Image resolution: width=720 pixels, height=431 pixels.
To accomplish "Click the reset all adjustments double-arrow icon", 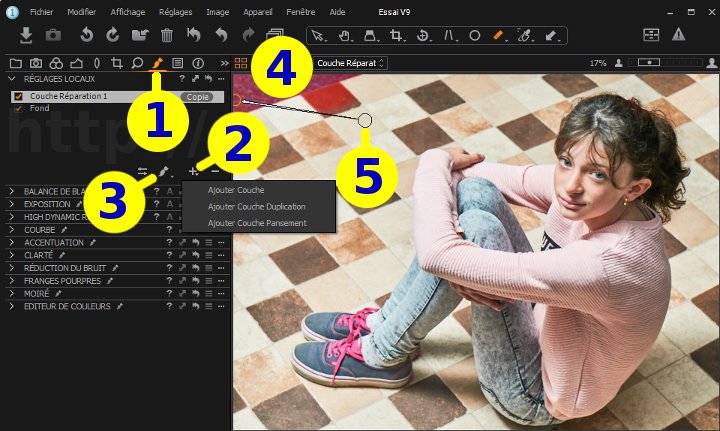I will click(194, 35).
